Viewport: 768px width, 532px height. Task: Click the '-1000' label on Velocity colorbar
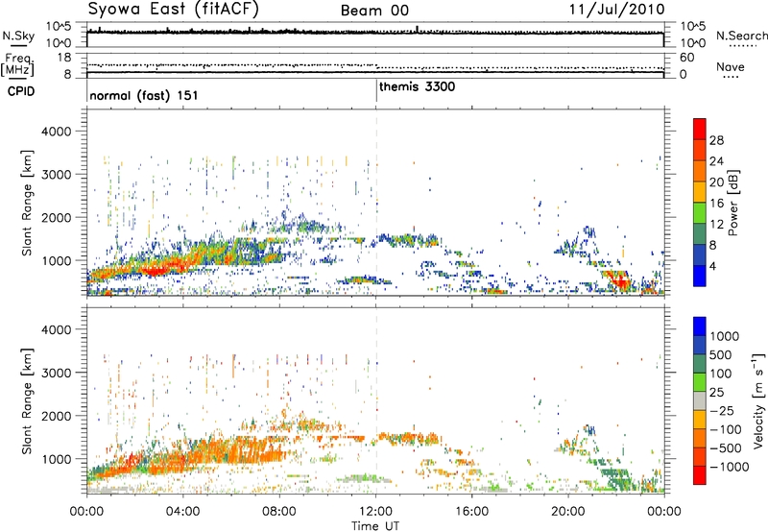(x=729, y=467)
